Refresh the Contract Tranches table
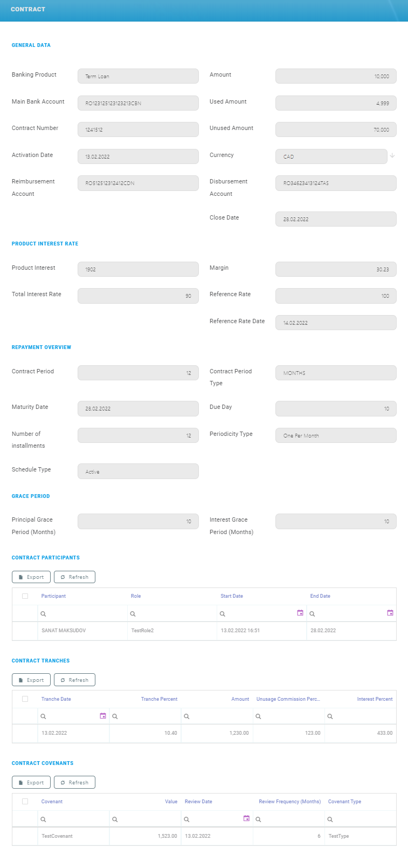This screenshot has height=868, width=408. pyautogui.click(x=74, y=680)
